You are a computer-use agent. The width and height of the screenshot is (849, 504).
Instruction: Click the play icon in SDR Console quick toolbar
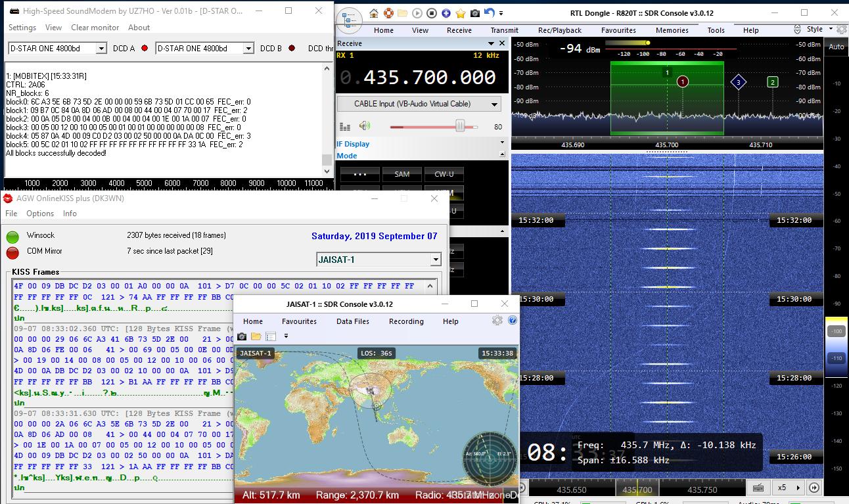pos(417,13)
